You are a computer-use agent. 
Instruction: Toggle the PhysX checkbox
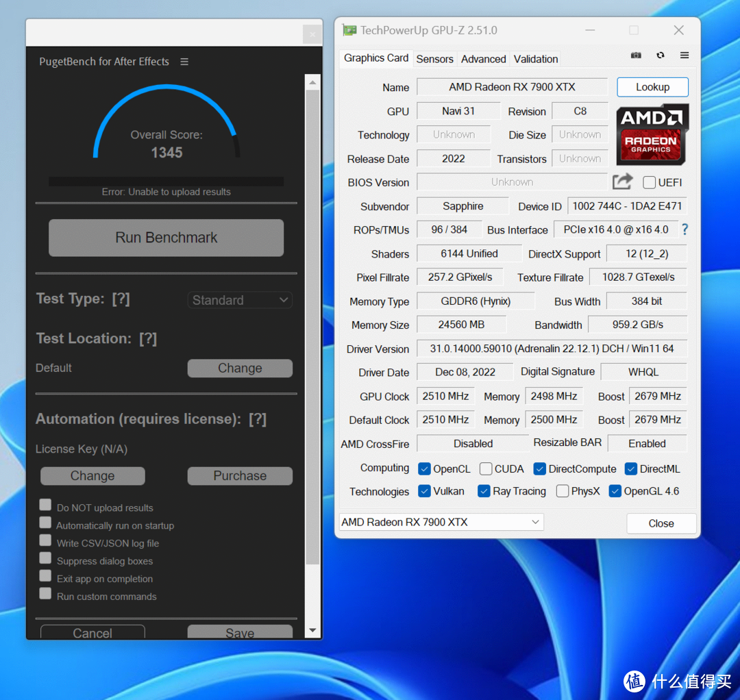(562, 491)
